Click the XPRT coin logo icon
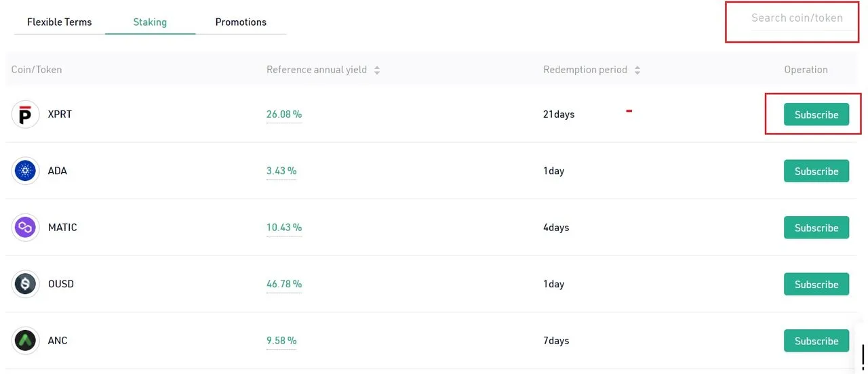The image size is (868, 374). (26, 115)
